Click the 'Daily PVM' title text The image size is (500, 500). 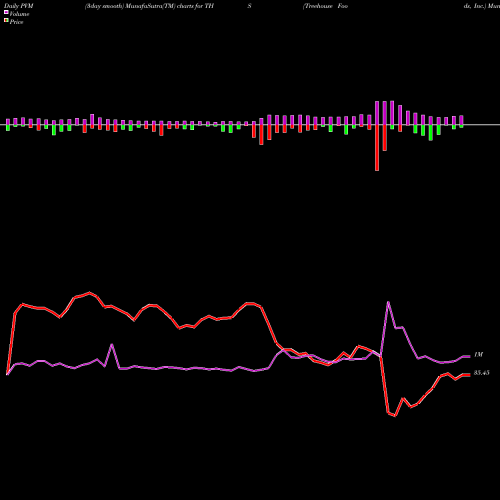[x=19, y=6]
